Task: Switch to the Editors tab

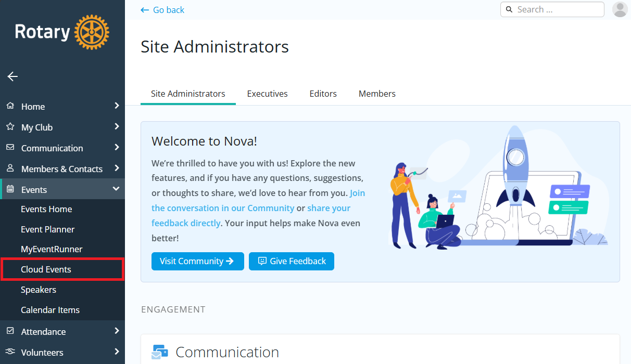Action: 323,94
